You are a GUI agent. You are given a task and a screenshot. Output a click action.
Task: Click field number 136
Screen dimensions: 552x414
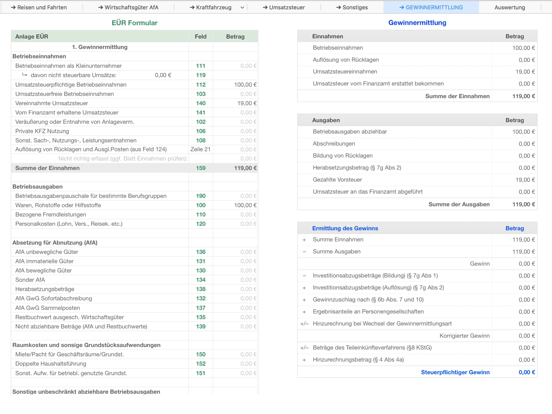[201, 252]
